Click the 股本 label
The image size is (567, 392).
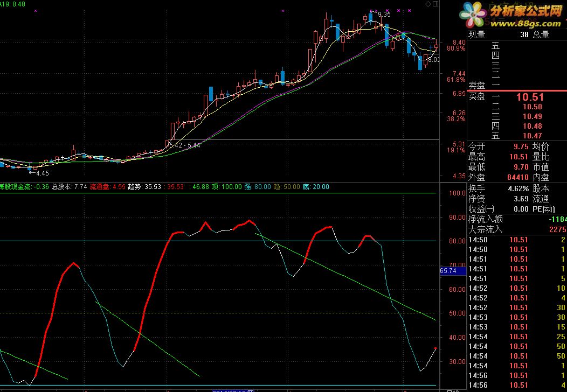(541, 188)
